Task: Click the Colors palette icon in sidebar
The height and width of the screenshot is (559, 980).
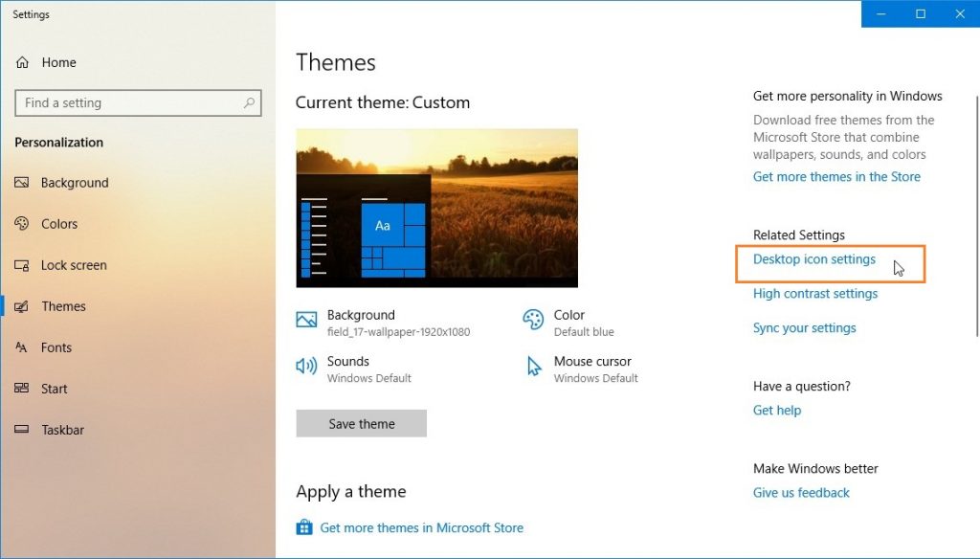Action: [x=22, y=224]
